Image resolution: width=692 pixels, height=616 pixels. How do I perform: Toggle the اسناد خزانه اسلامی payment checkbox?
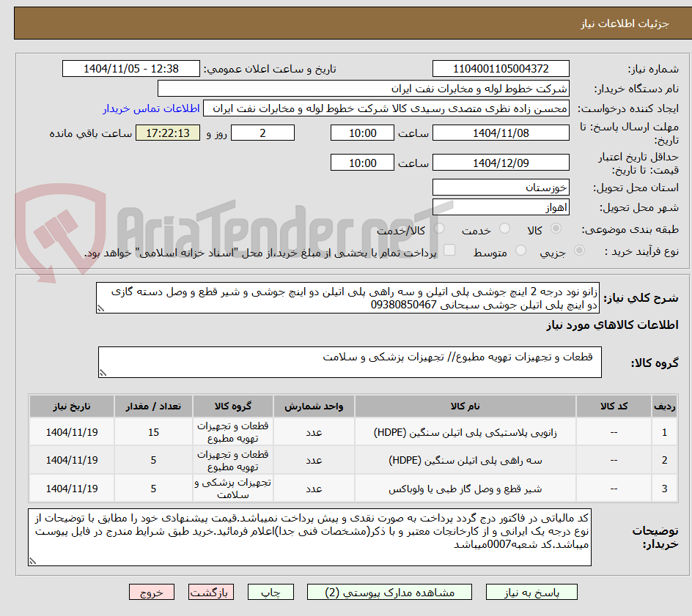(449, 250)
